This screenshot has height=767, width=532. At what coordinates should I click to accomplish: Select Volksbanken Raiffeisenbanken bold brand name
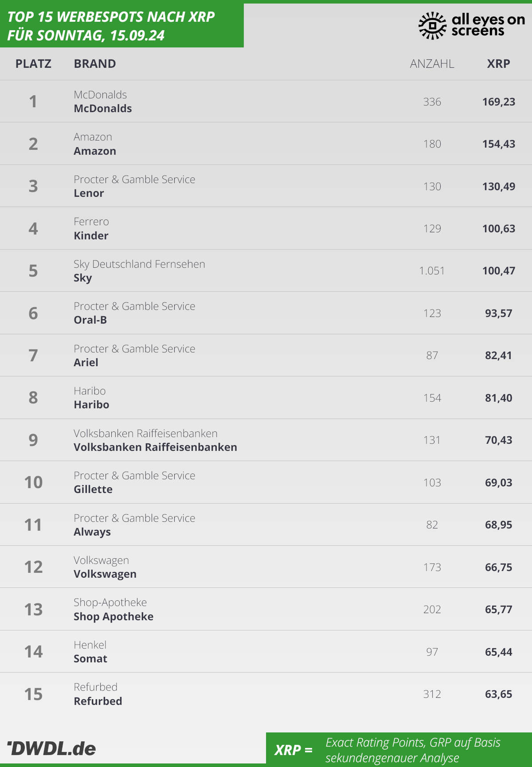[x=155, y=447]
